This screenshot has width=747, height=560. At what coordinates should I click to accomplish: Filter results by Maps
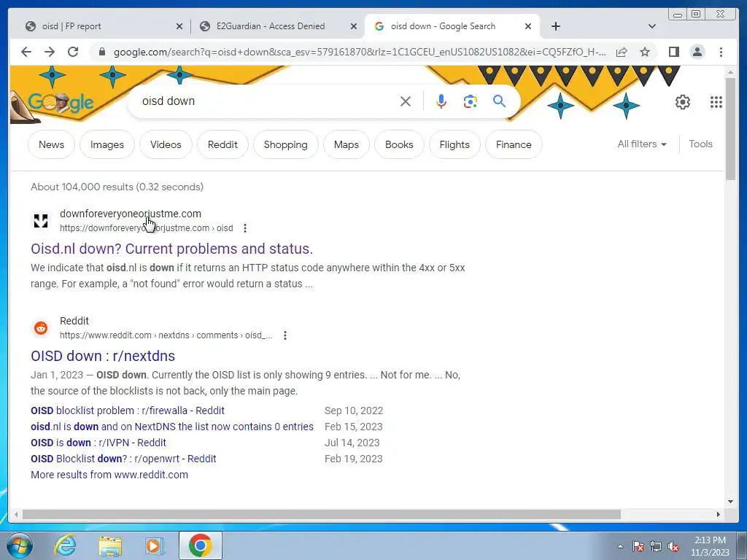tap(347, 144)
